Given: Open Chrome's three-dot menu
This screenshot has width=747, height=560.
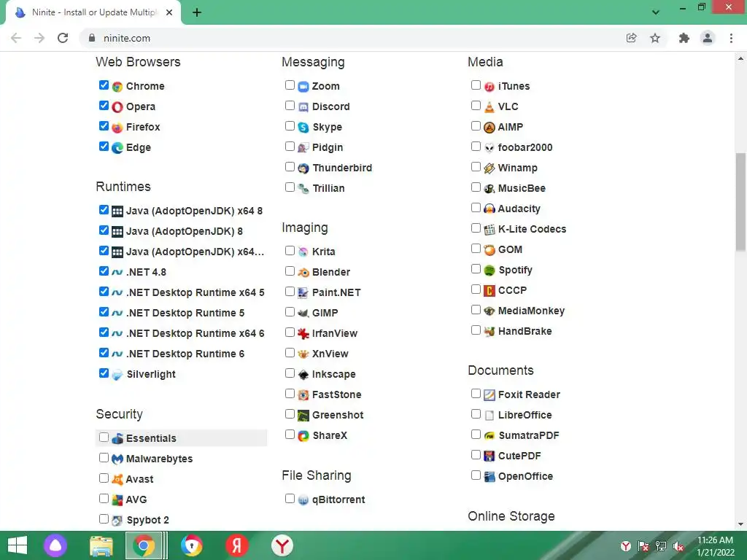Looking at the screenshot, I should click(x=731, y=38).
